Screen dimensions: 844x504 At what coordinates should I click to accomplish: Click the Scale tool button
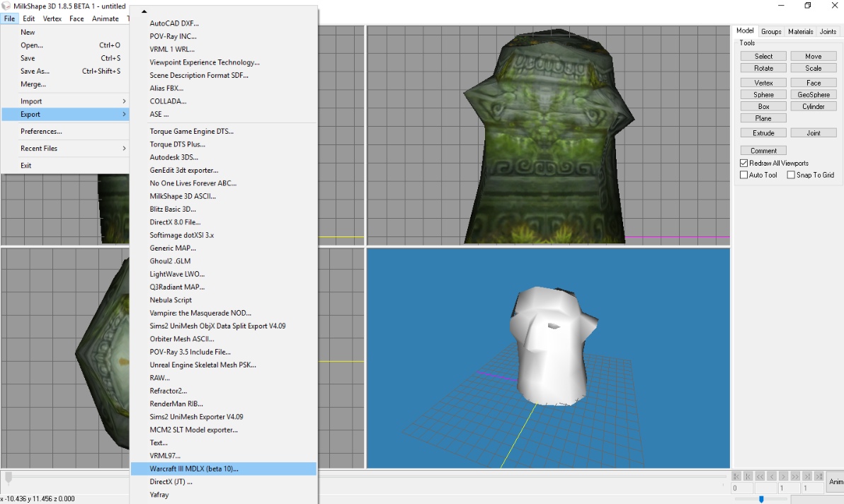814,69
